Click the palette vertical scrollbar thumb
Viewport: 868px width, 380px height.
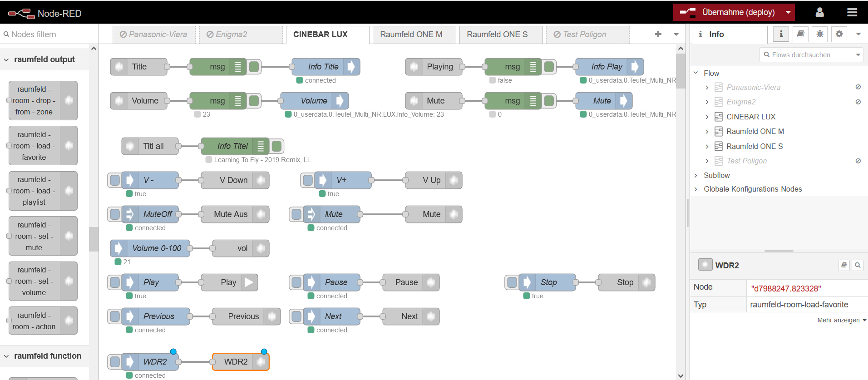[x=94, y=239]
